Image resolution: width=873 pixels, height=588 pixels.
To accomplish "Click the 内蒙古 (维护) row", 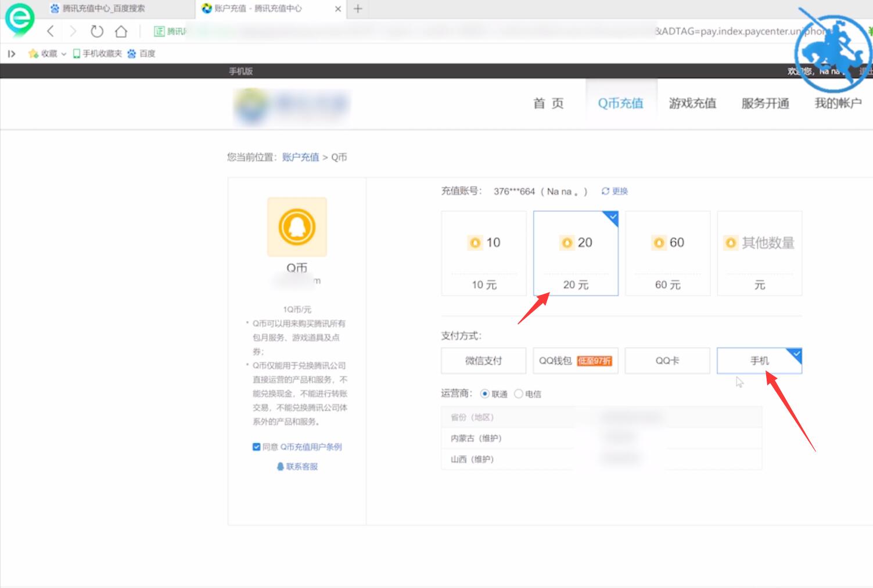I will pyautogui.click(x=601, y=438).
